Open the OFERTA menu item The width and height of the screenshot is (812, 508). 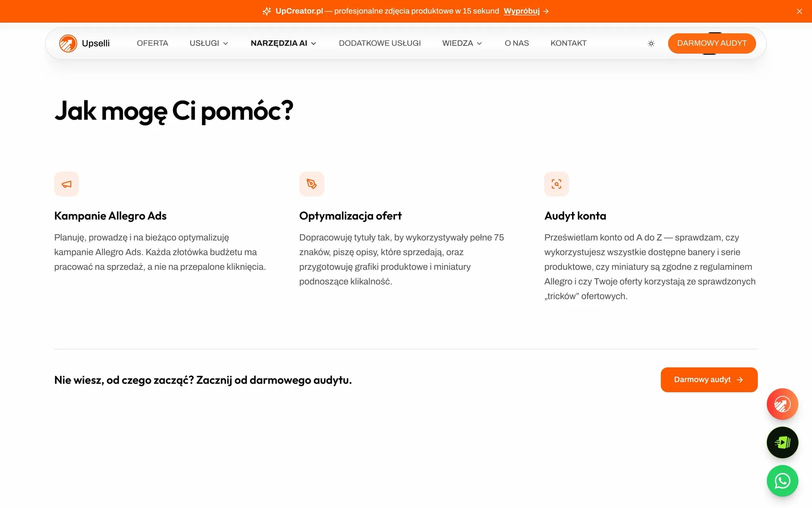point(152,43)
